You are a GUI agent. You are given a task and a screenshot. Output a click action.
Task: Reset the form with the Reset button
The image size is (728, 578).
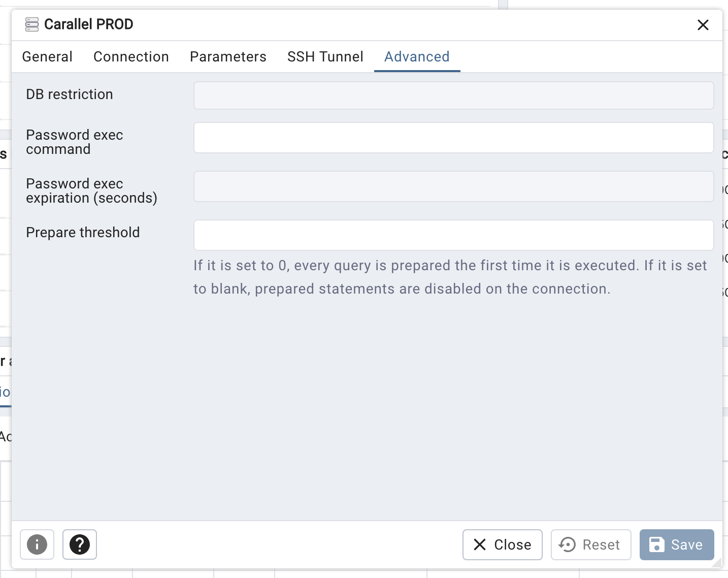(591, 544)
